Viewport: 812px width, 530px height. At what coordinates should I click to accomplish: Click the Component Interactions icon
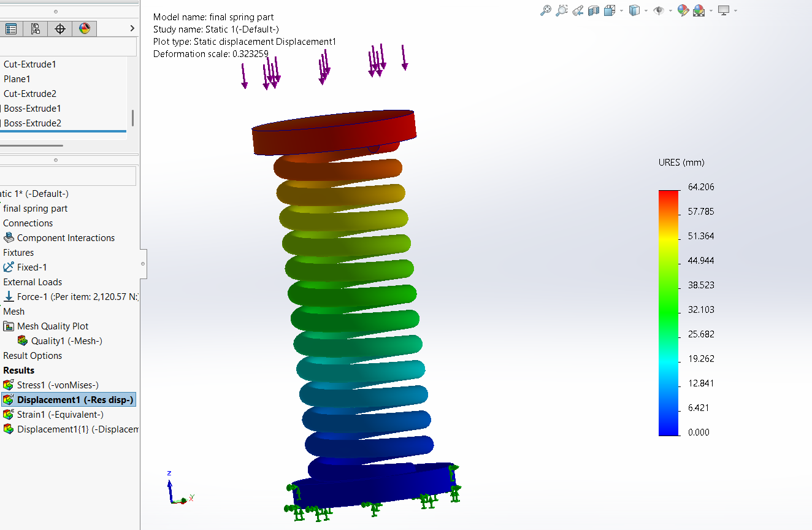point(9,238)
